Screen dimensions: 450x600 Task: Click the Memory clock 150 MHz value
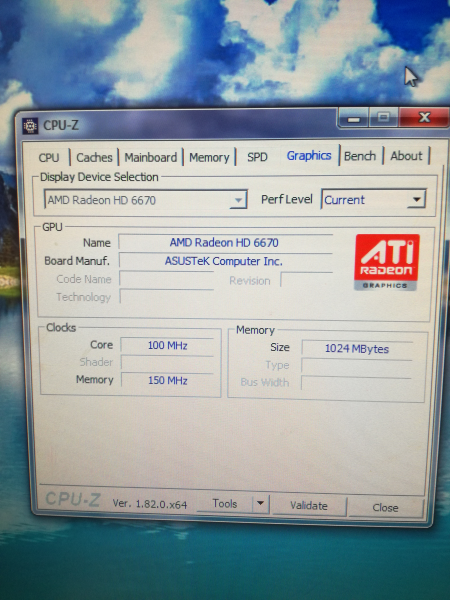[x=167, y=380]
